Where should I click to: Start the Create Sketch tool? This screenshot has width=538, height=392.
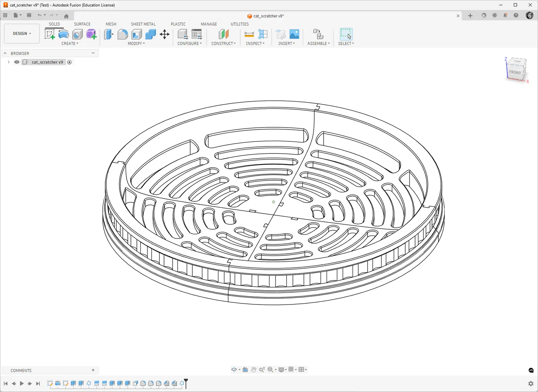tap(50, 34)
